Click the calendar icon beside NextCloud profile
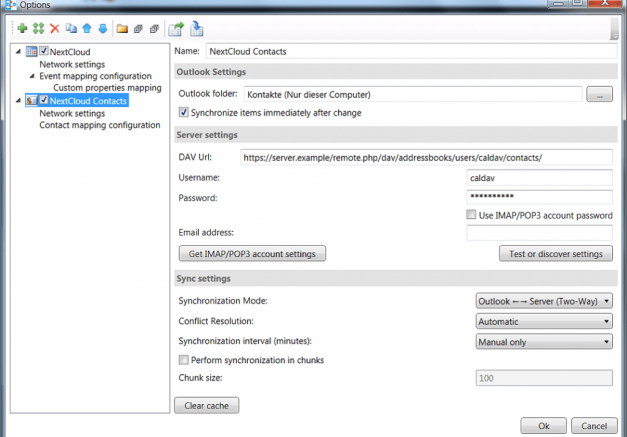The image size is (627, 437). [32, 52]
